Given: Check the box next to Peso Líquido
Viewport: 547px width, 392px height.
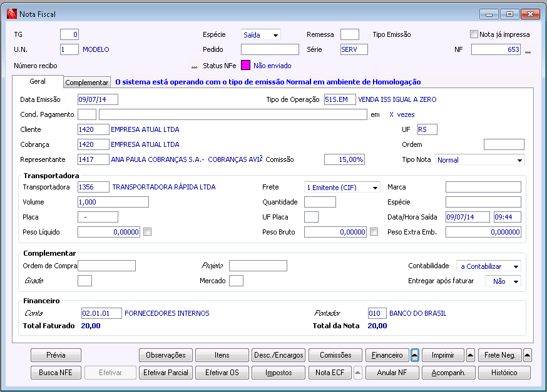Looking at the screenshot, I should click(147, 232).
